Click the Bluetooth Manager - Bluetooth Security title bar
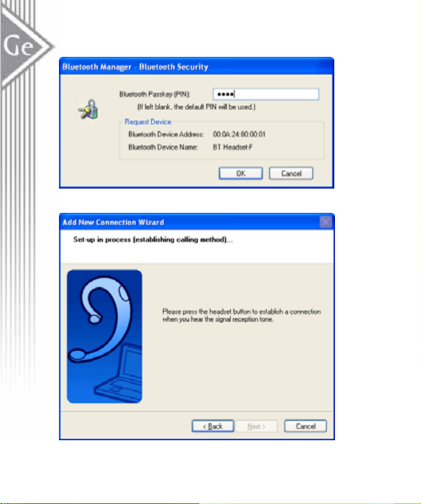The width and height of the screenshot is (421, 504). pyautogui.click(x=196, y=67)
